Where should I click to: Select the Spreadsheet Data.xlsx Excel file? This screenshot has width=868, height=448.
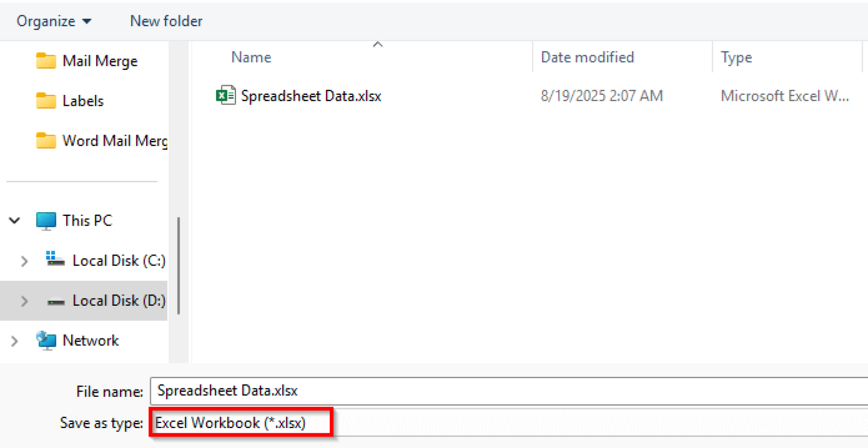point(311,96)
